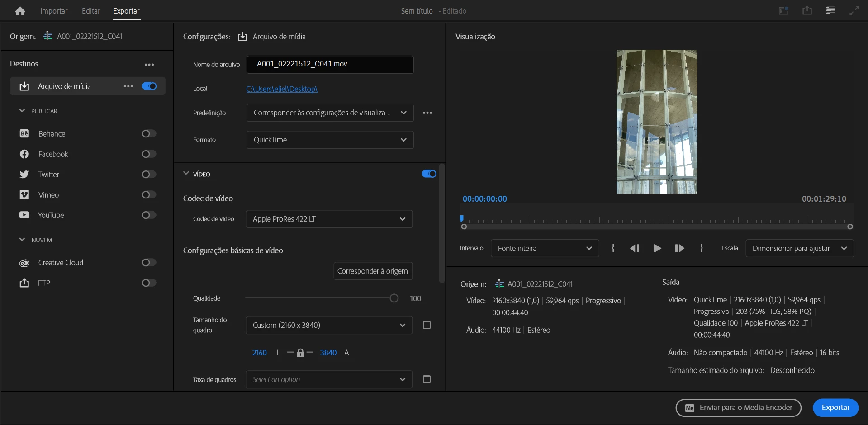Click the Nome do arquivo input field
The image size is (868, 425).
pos(330,64)
